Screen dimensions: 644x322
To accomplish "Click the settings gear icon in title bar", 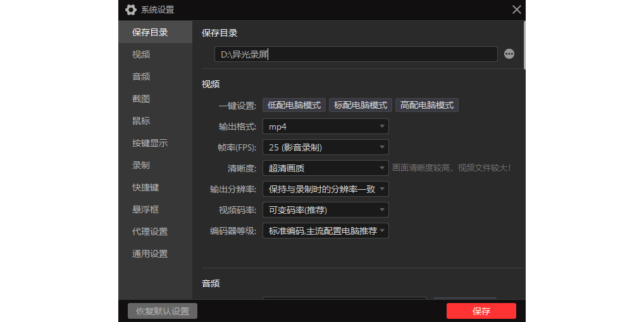I will pos(130,9).
